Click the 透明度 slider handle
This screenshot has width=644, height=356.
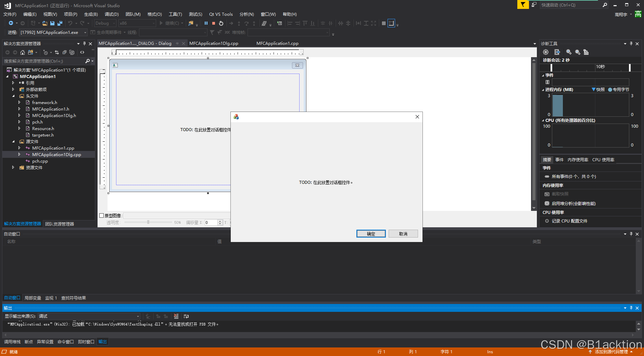click(148, 222)
